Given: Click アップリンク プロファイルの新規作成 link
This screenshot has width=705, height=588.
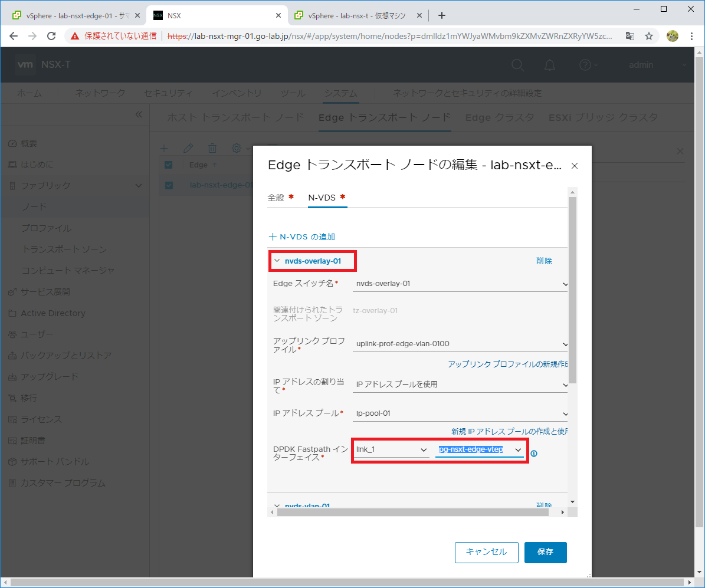Looking at the screenshot, I should 507,364.
